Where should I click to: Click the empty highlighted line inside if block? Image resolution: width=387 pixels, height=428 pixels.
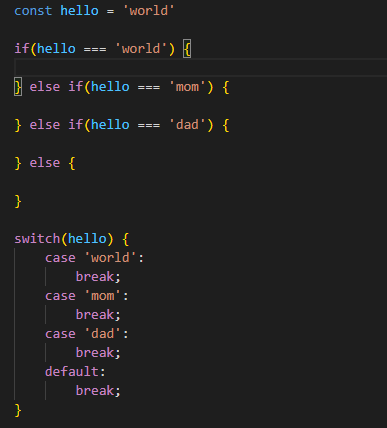(x=201, y=68)
